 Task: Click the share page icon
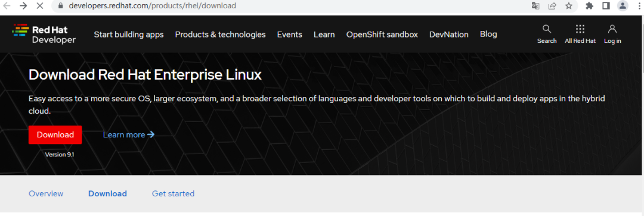[x=552, y=6]
